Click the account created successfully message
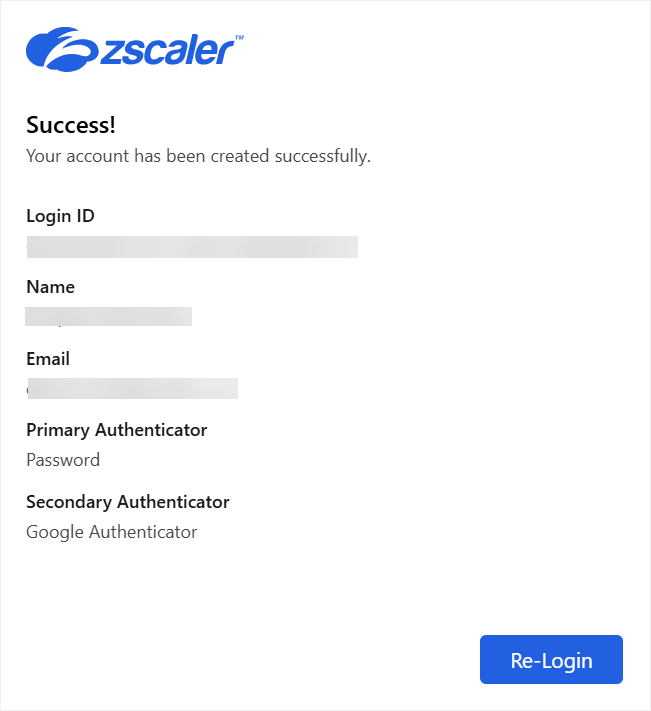651x711 pixels. coord(198,156)
